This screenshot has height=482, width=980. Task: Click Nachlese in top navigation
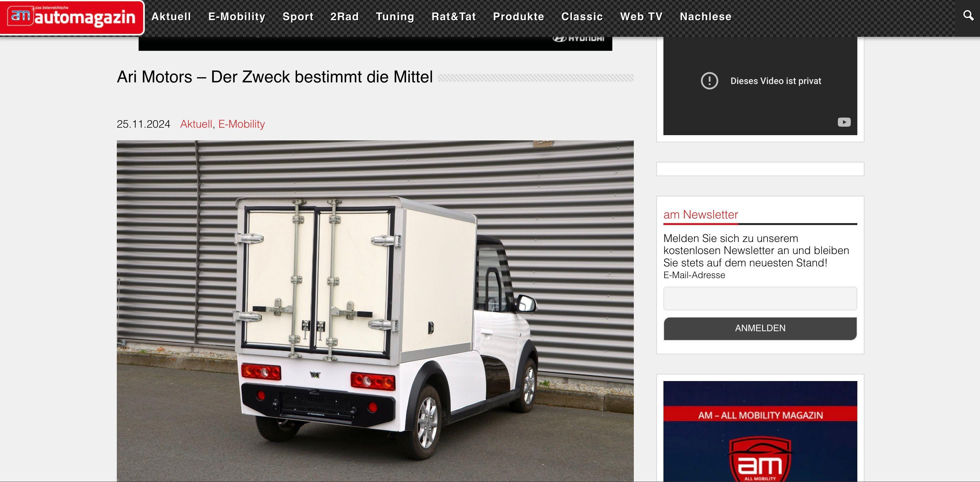pos(706,17)
